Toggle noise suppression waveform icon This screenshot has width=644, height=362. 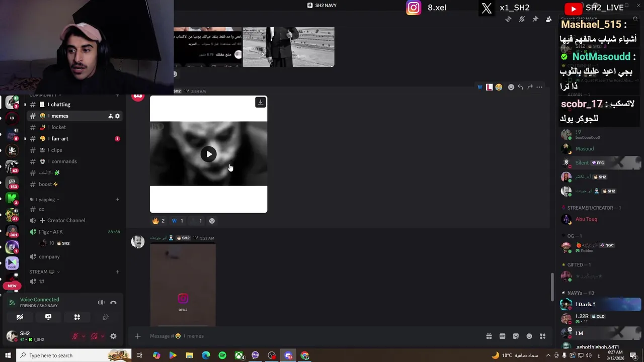point(101,302)
